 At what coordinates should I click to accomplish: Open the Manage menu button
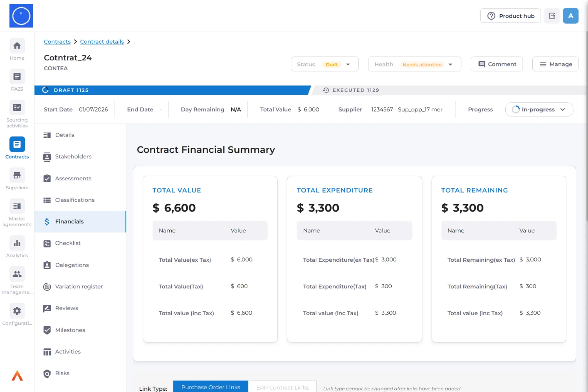click(555, 64)
